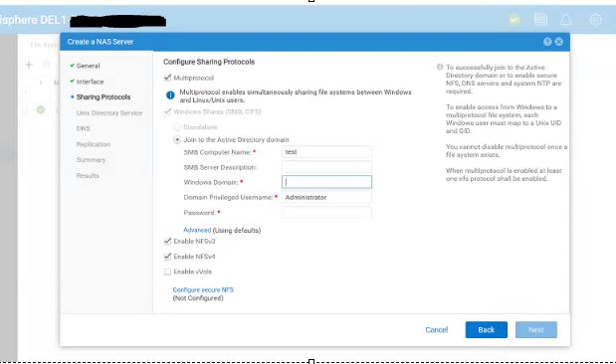
Task: Click the Next button
Action: [x=536, y=330]
